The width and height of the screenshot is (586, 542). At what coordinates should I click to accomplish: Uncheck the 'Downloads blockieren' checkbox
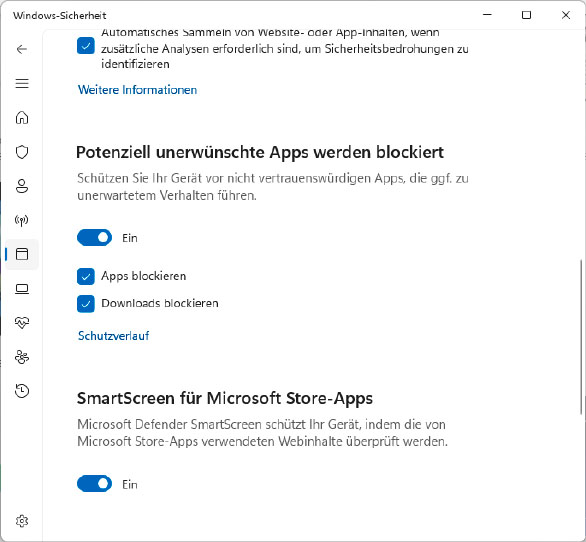pyautogui.click(x=86, y=304)
